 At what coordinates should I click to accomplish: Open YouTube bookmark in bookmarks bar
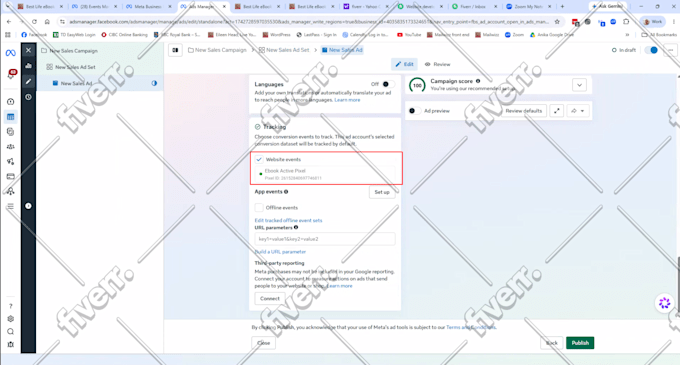click(x=409, y=35)
